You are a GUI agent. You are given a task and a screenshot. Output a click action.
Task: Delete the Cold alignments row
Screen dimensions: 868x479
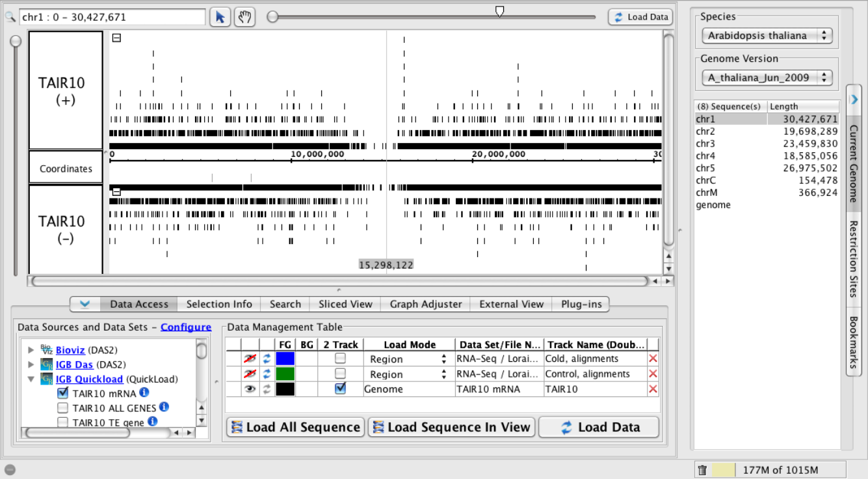(653, 359)
